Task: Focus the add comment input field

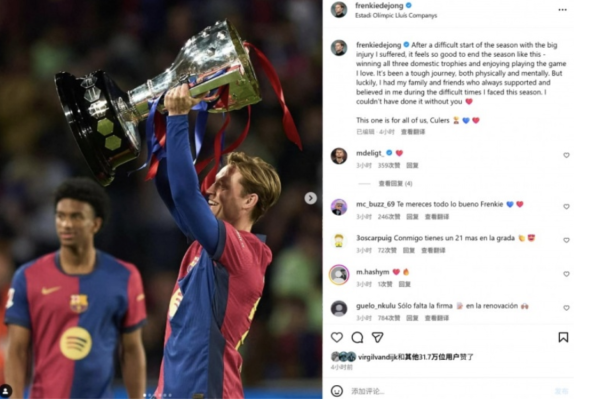Action: (448, 391)
